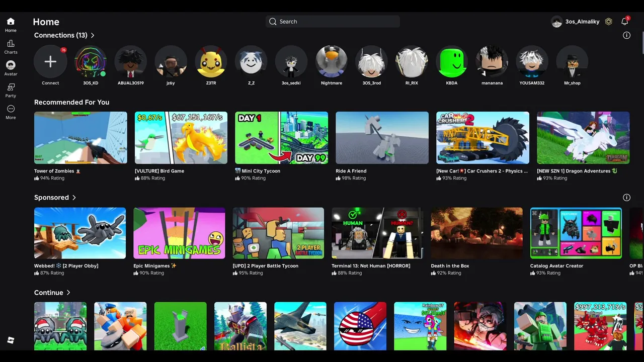Focus the Search input field
Viewport: 644px width, 362px height.
click(333, 22)
